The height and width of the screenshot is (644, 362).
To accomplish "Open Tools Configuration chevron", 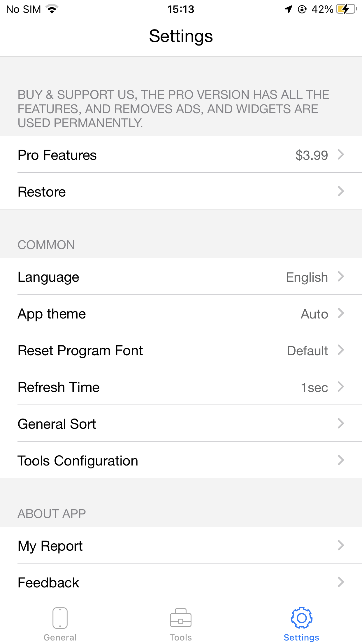I will pos(340,460).
